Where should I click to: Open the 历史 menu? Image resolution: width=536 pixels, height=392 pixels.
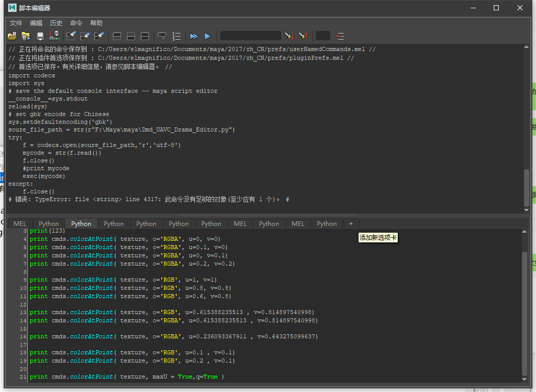coord(56,23)
